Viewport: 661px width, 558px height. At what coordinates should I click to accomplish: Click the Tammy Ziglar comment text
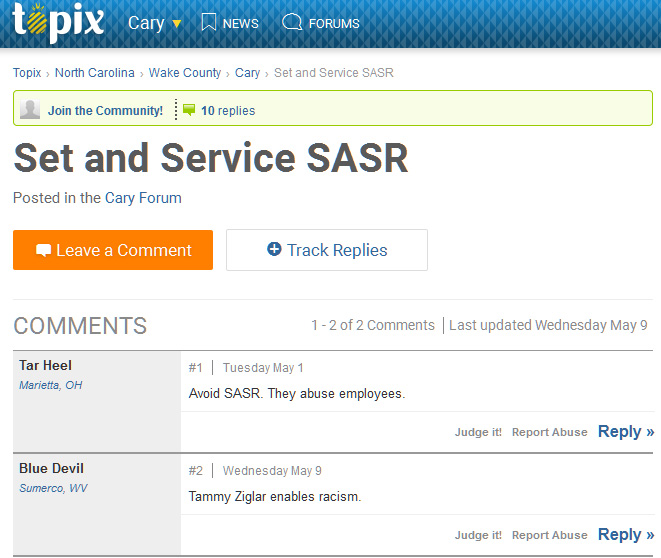point(275,496)
